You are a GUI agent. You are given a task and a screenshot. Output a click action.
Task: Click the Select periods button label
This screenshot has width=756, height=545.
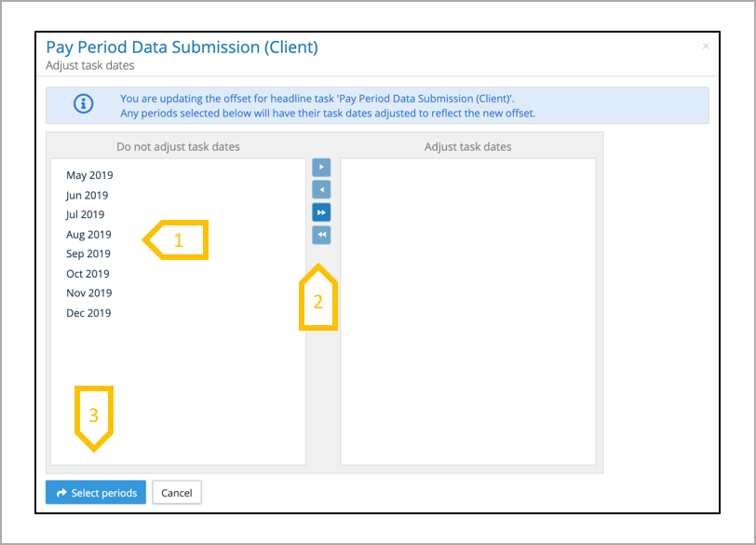pos(103,493)
